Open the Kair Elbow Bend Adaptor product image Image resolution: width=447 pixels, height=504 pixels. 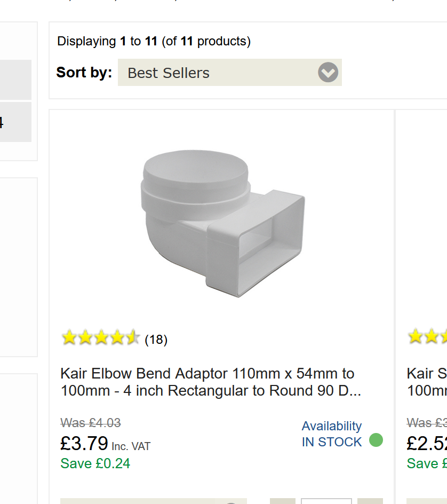222,223
